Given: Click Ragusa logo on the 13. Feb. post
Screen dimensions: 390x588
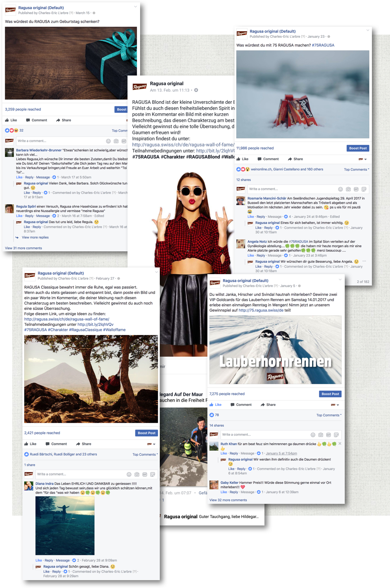Looking at the screenshot, I should pos(140,87).
